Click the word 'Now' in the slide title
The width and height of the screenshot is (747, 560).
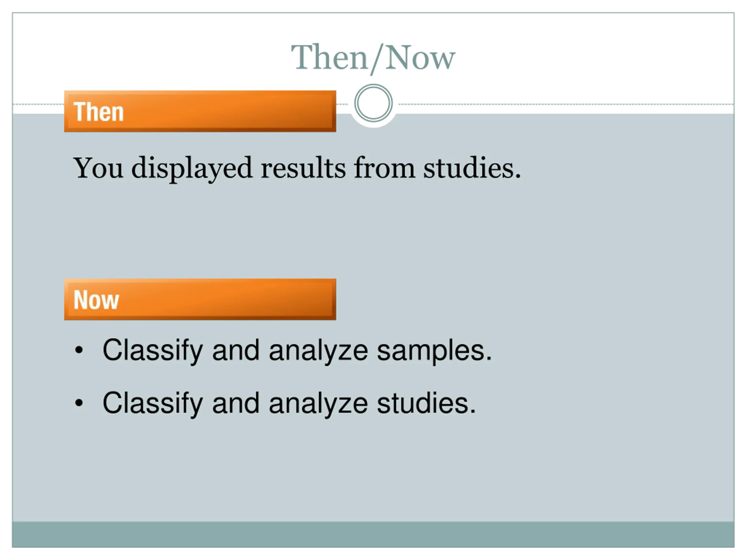coord(420,57)
